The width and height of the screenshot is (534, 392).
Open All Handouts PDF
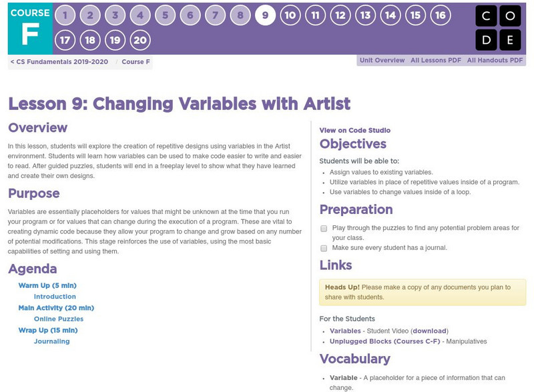pyautogui.click(x=495, y=60)
